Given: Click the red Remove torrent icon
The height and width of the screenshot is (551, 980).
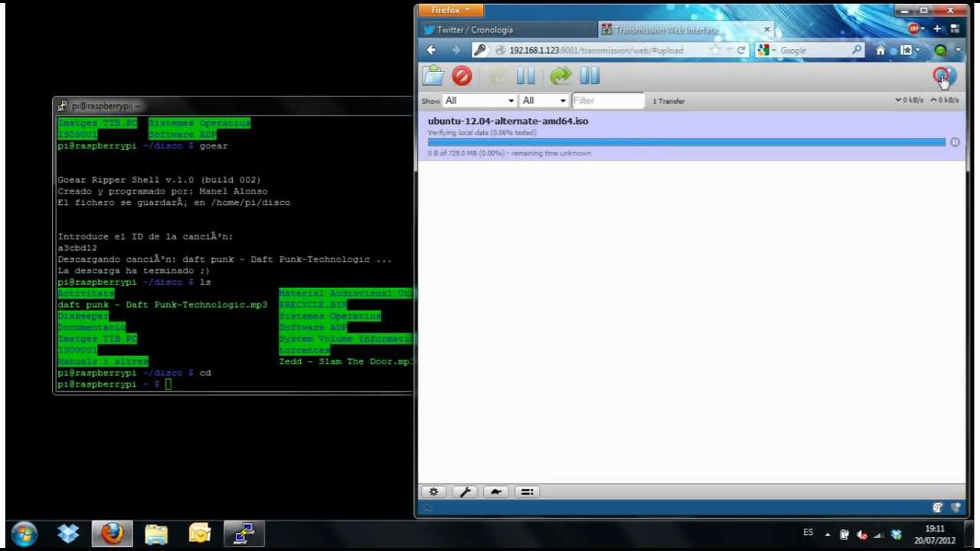Looking at the screenshot, I should pyautogui.click(x=462, y=75).
